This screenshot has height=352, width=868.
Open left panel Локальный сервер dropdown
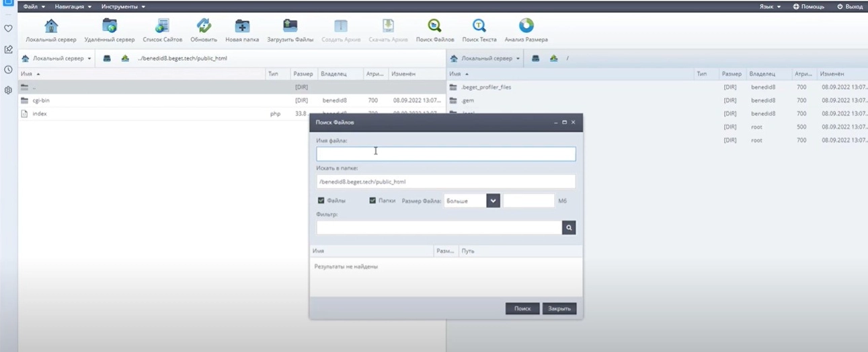point(57,59)
